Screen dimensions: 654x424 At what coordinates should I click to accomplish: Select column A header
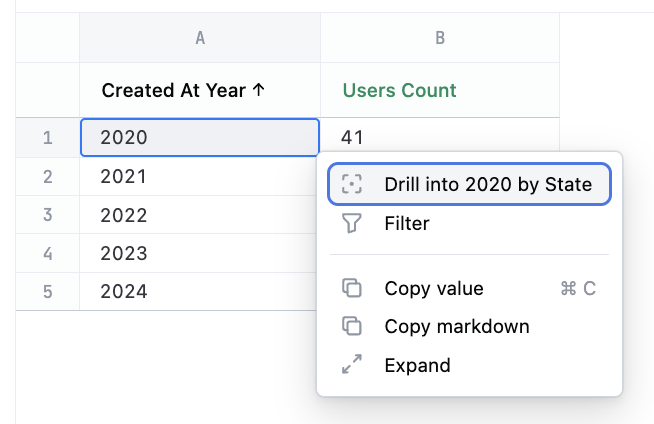[200, 38]
